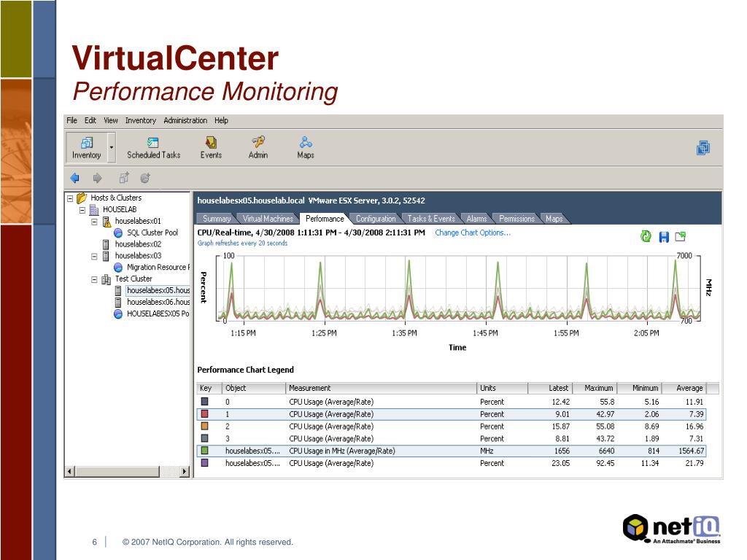Switch to the Configuration tab
The width and height of the screenshot is (747, 560).
click(x=376, y=219)
